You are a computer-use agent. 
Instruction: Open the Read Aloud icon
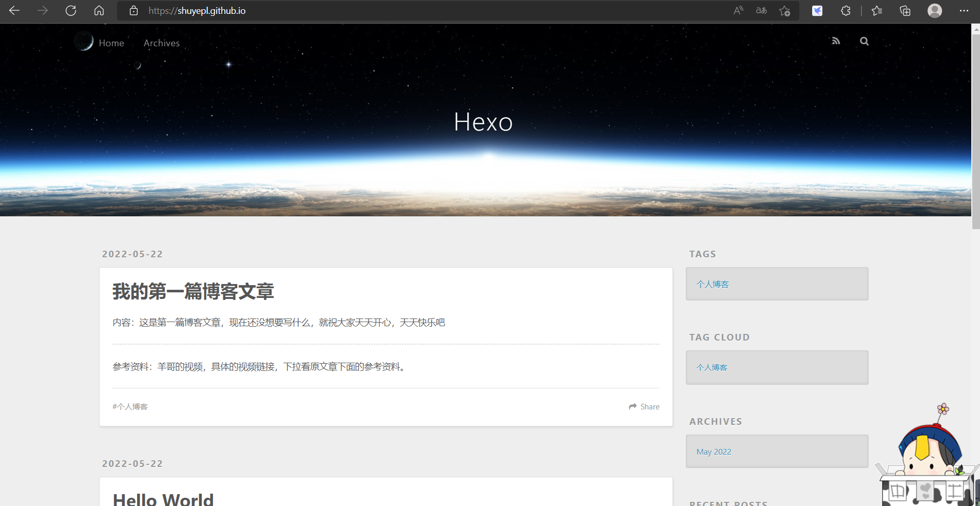click(738, 11)
